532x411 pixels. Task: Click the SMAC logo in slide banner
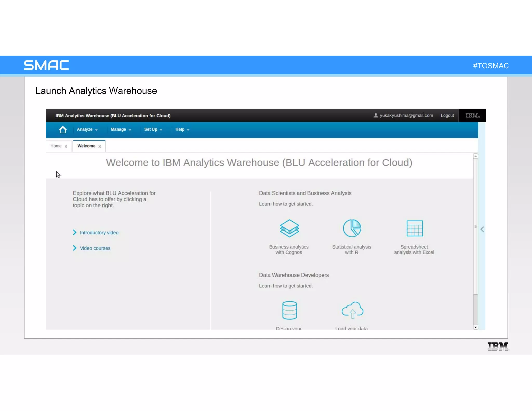46,65
